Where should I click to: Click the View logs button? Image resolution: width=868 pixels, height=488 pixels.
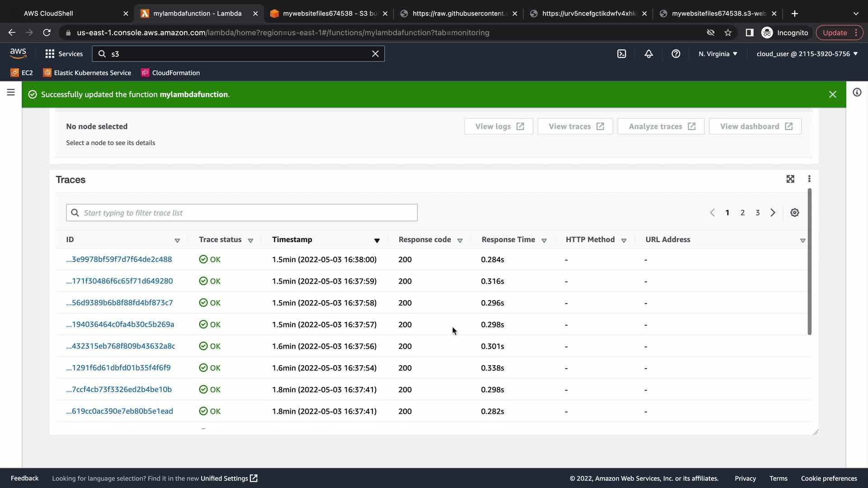[x=499, y=127]
